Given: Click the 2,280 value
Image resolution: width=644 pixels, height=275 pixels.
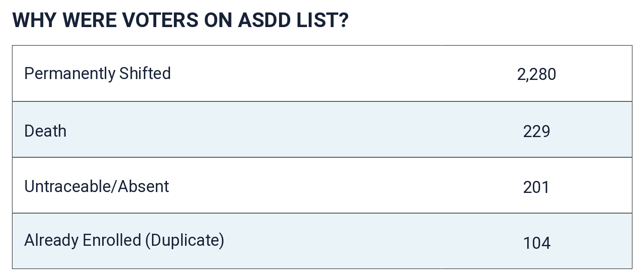Looking at the screenshot, I should (536, 74).
